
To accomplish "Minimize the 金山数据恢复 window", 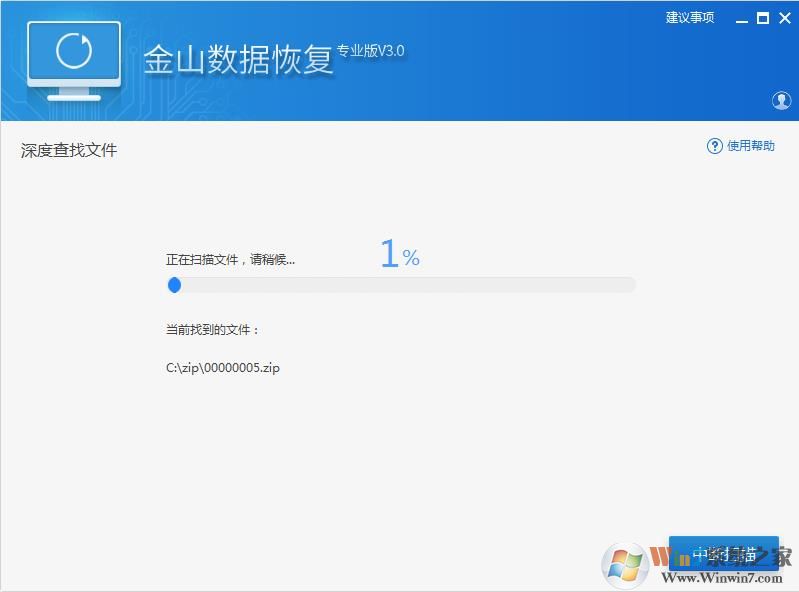I will click(742, 19).
